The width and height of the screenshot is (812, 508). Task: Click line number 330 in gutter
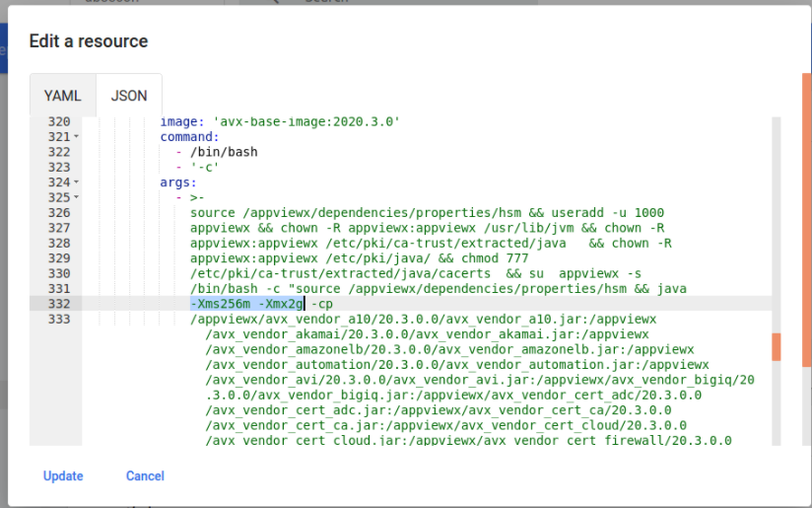tap(59, 273)
